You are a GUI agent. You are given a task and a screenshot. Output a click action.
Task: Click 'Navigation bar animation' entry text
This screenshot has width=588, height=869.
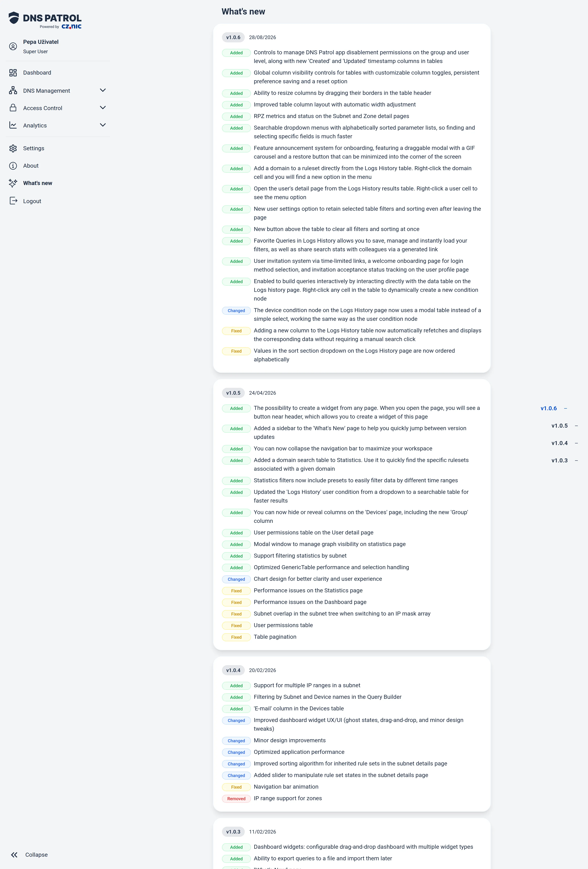(x=286, y=787)
